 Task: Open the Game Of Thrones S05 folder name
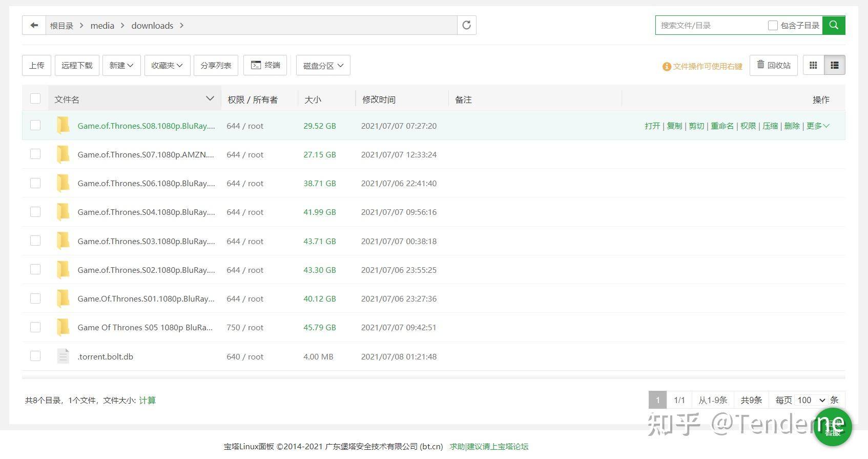(x=145, y=327)
